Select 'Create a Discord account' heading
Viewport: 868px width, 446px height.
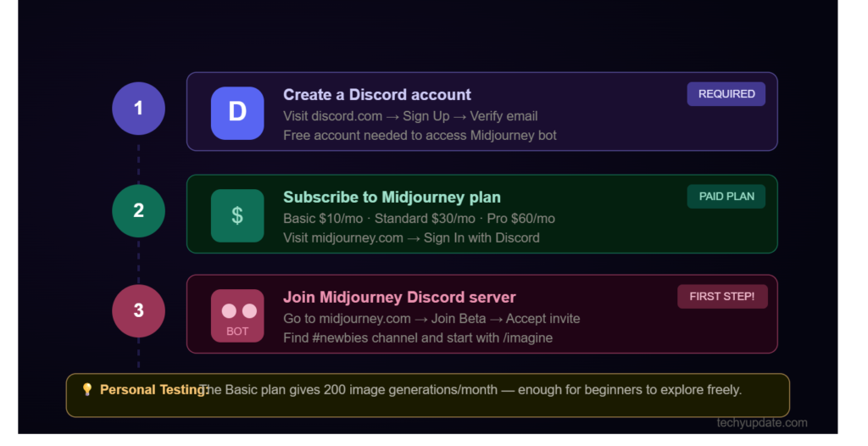coord(376,95)
